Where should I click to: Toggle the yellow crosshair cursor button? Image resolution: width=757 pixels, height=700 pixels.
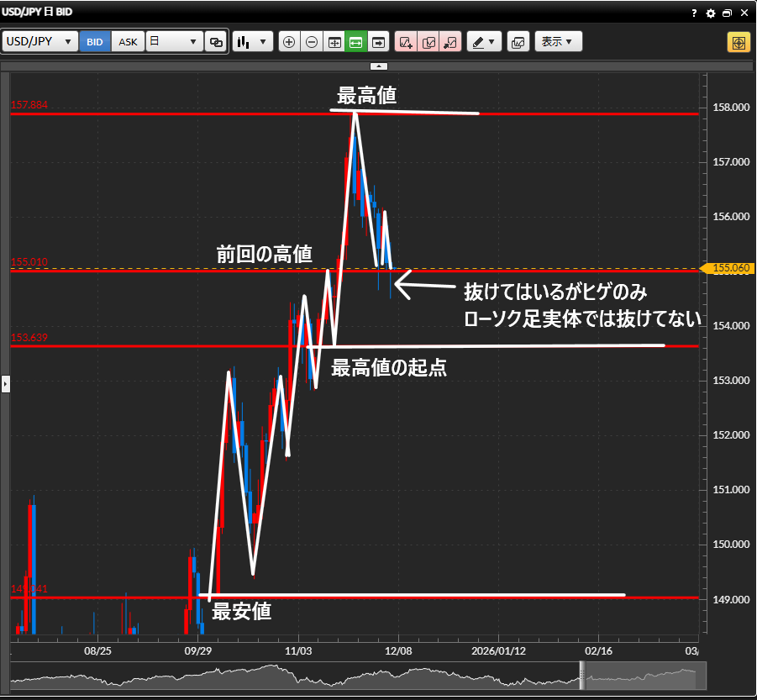tap(739, 42)
